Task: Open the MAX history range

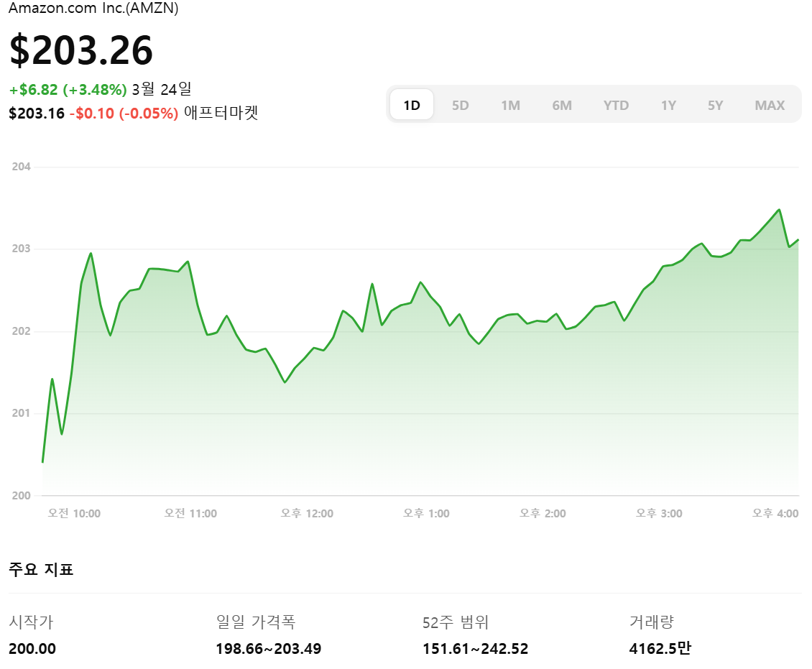Action: click(x=770, y=105)
